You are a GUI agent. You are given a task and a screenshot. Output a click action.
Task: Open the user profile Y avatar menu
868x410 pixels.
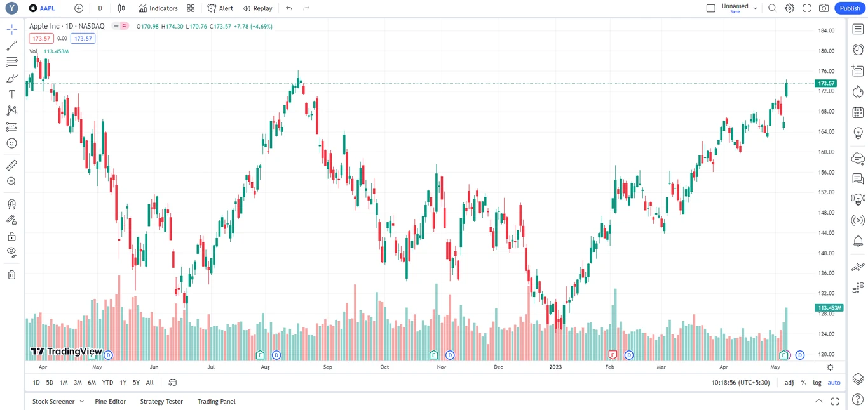pos(11,8)
